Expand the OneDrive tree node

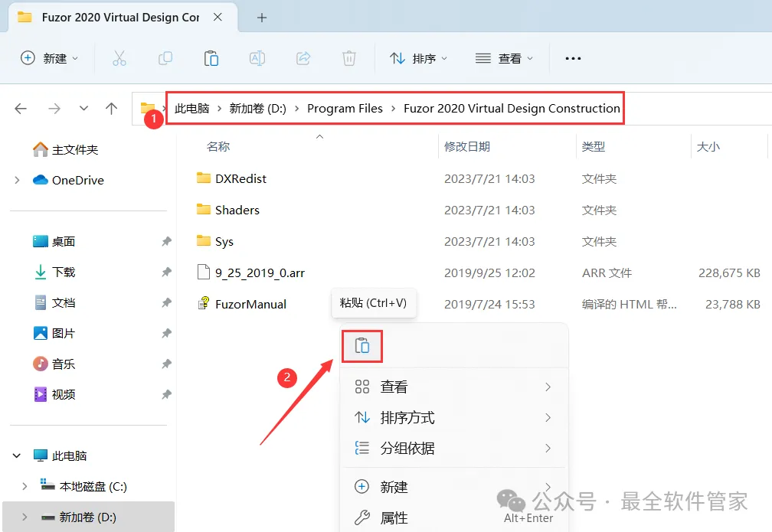point(17,180)
